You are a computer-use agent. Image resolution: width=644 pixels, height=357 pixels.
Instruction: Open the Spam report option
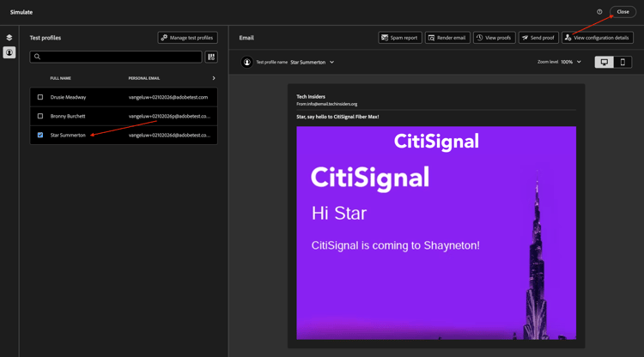399,38
